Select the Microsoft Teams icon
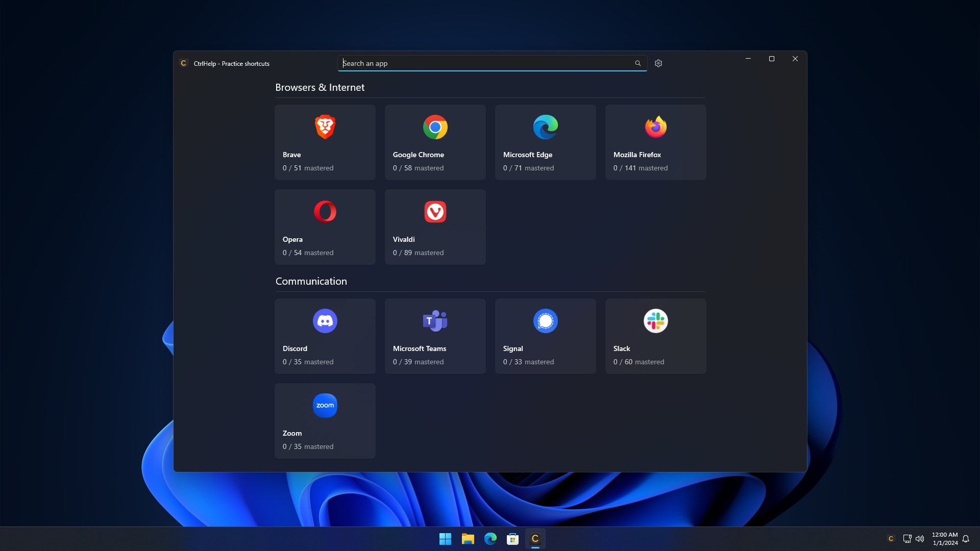 (x=435, y=321)
